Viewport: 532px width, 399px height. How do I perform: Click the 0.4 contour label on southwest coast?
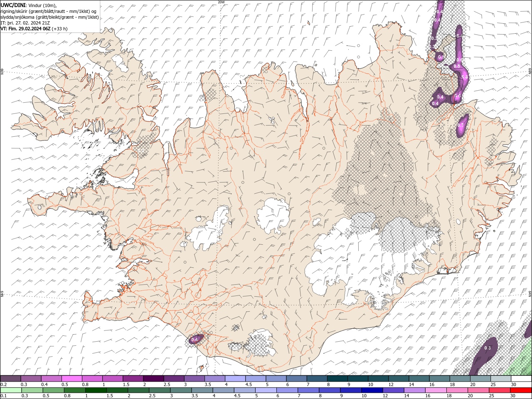[x=194, y=340]
